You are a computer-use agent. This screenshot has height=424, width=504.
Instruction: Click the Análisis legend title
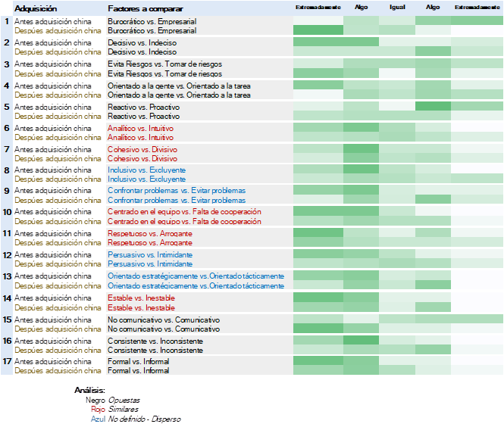(89, 390)
